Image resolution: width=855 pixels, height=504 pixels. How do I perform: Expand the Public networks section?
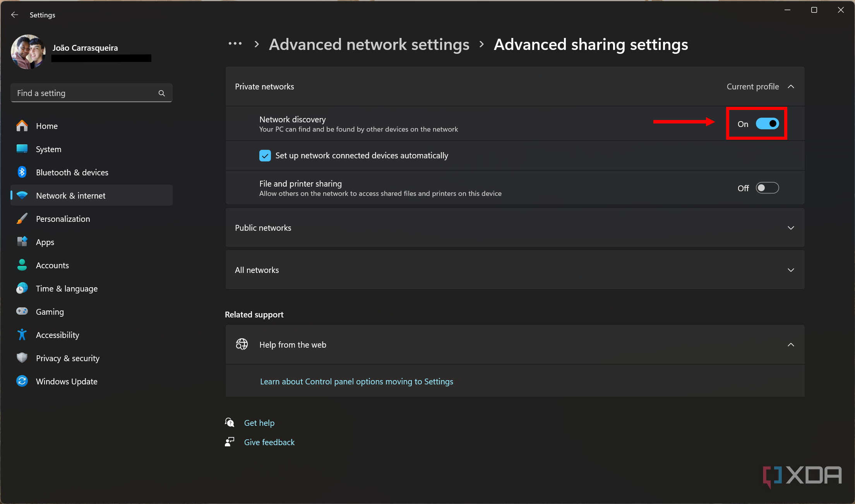click(791, 228)
